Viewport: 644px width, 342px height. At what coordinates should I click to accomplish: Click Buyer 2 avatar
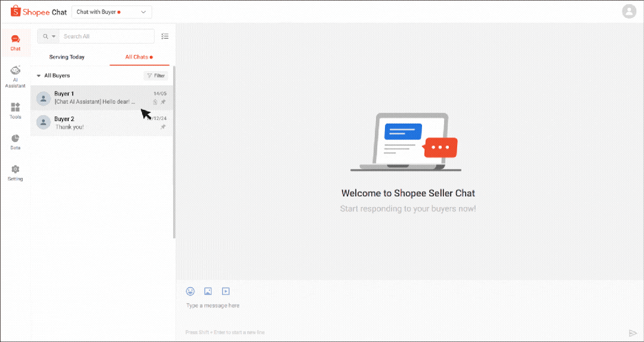coord(44,122)
